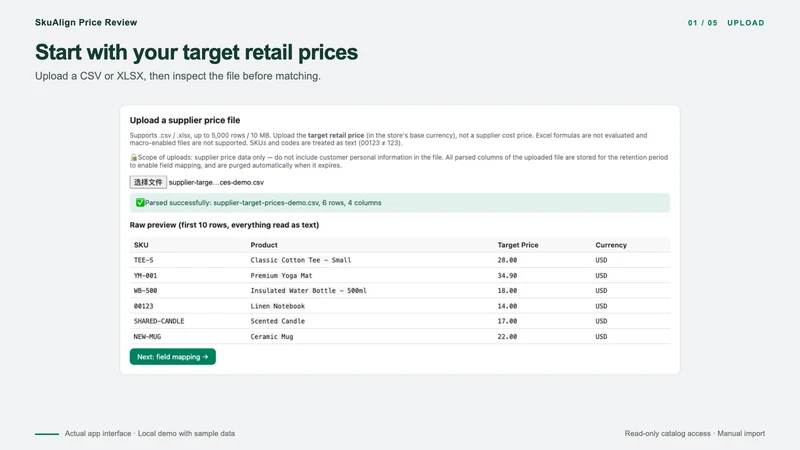Screen dimensions: 800x450
Task: Select the TEE-S SKU cell
Action: click(x=143, y=260)
